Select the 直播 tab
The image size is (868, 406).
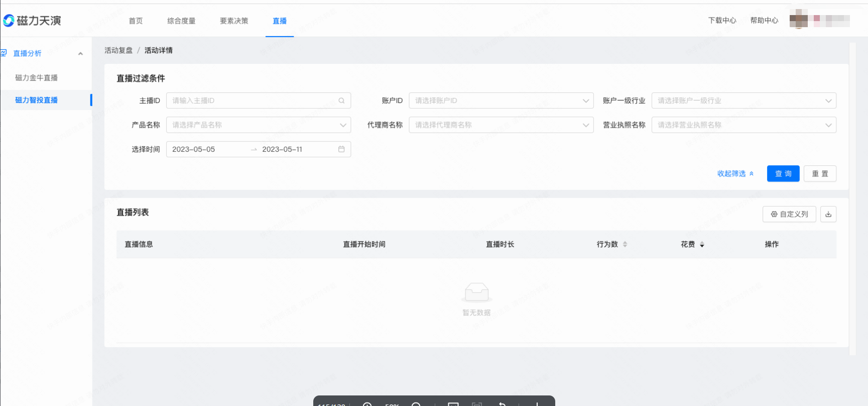coord(280,21)
